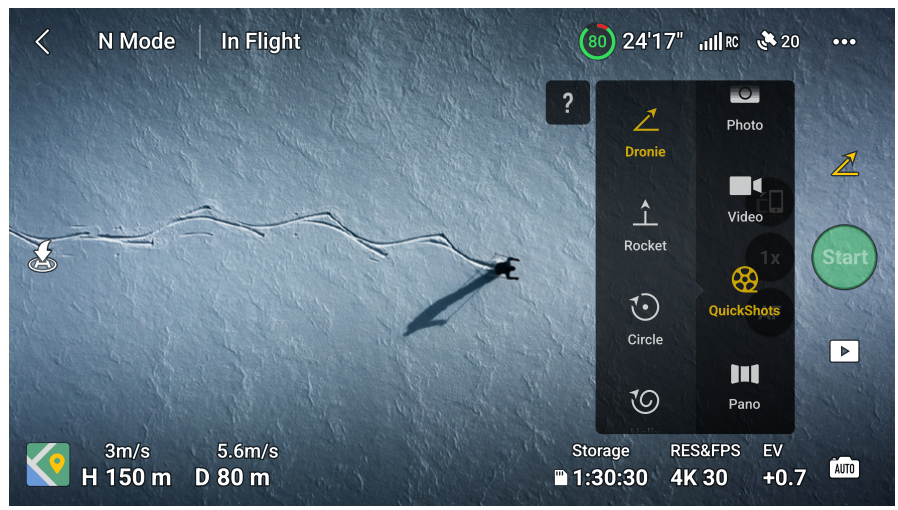
Task: Open the playback gallery icon
Action: 844,351
